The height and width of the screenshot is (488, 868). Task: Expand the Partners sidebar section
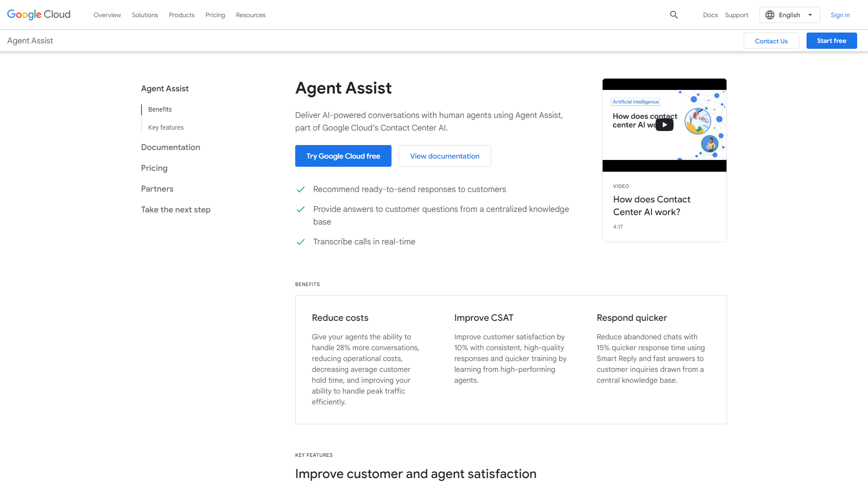tap(157, 189)
